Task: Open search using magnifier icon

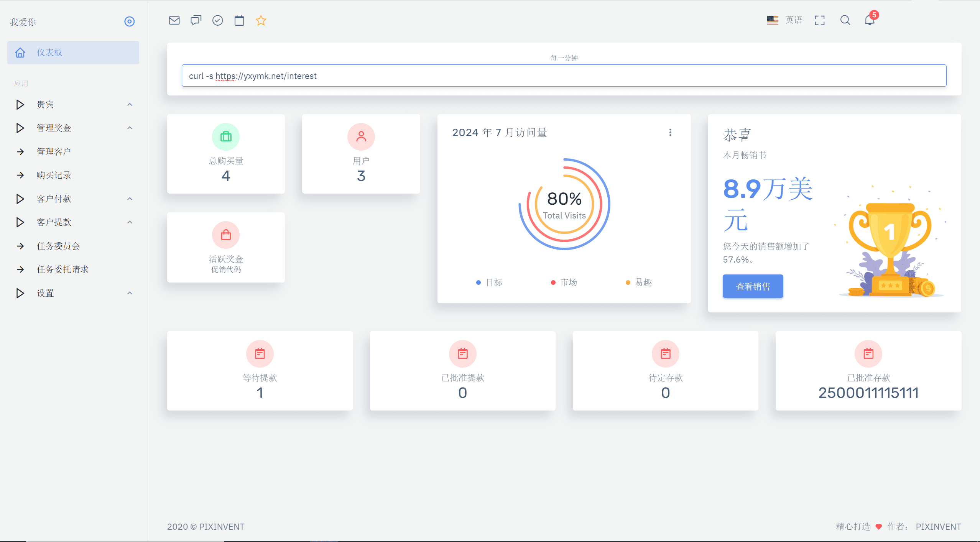Action: point(845,20)
